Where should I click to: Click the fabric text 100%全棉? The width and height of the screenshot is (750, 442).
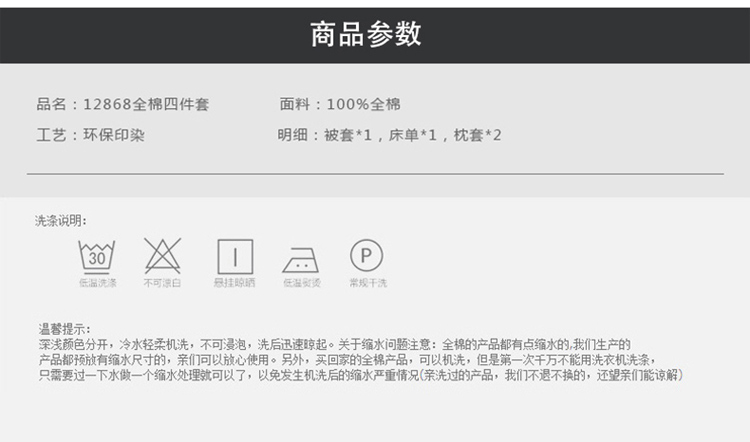tap(340, 104)
